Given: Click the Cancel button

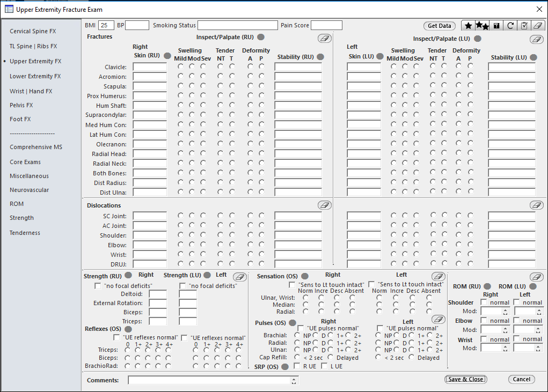Looking at the screenshot, I should 522,380.
